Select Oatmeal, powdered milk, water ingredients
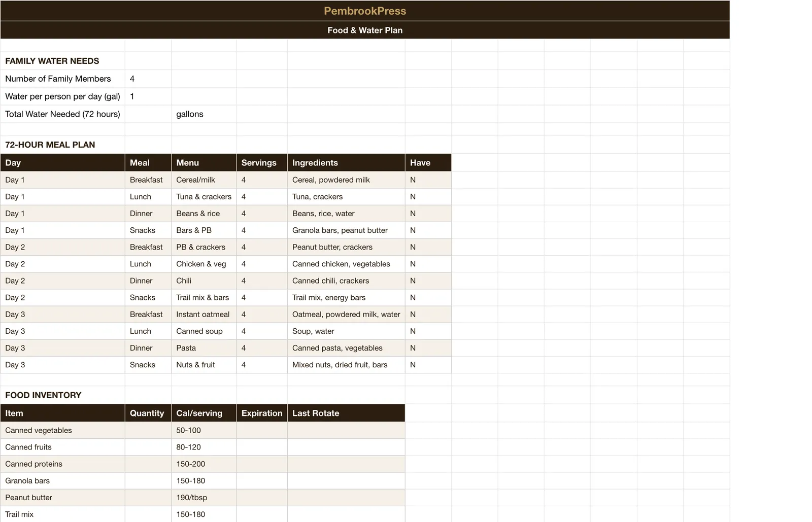This screenshot has width=812, height=522. tap(346, 315)
